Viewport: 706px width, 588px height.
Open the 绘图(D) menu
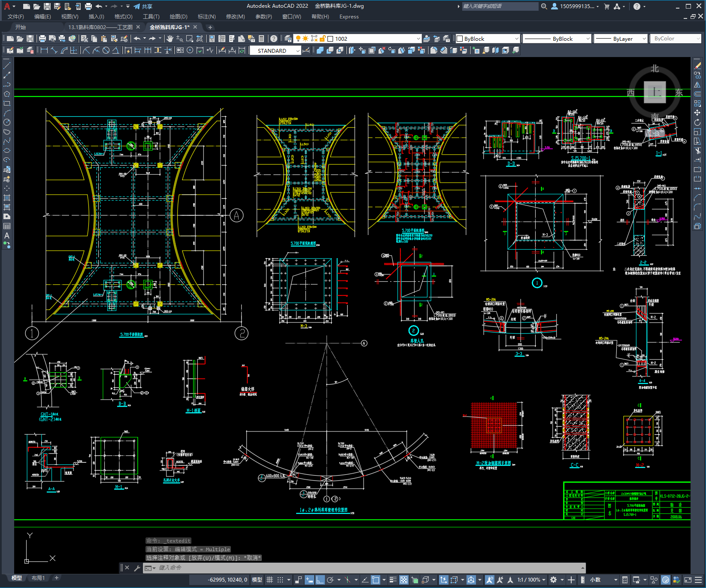pyautogui.click(x=179, y=17)
